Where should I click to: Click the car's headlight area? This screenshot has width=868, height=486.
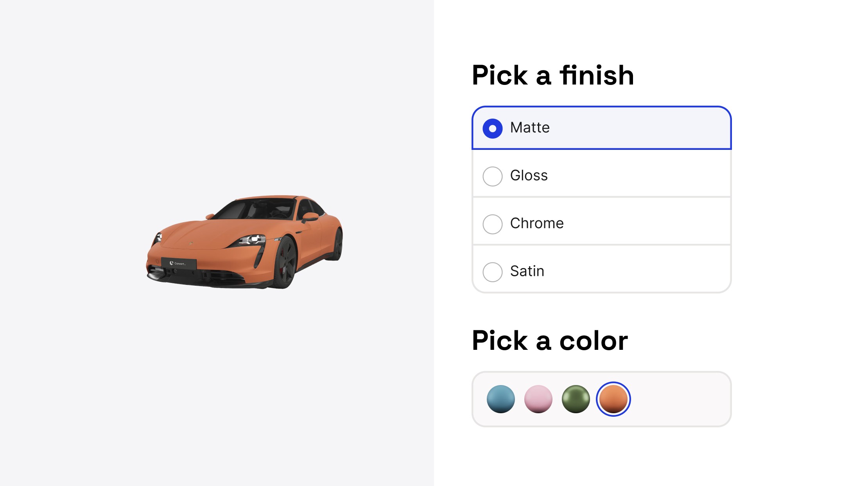[x=253, y=239]
